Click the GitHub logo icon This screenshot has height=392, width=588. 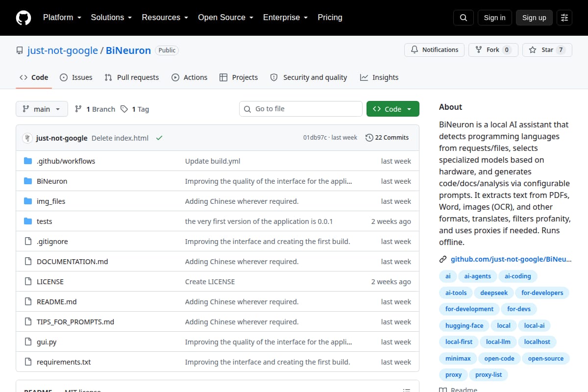pyautogui.click(x=24, y=18)
